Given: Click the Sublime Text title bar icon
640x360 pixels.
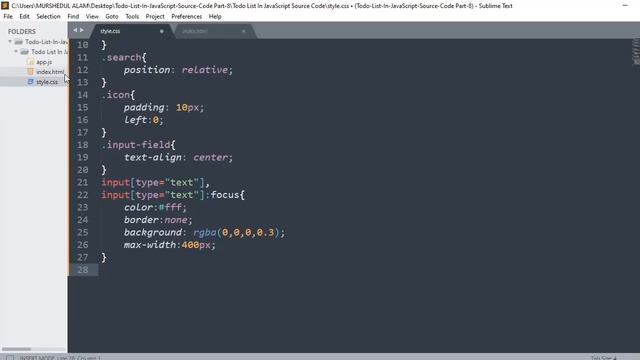Looking at the screenshot, I should (x=5, y=5).
